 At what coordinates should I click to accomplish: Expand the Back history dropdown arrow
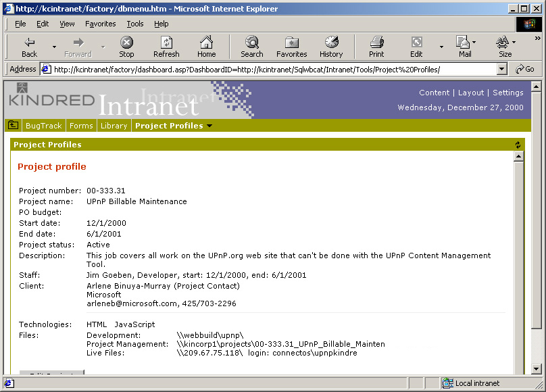pyautogui.click(x=54, y=47)
